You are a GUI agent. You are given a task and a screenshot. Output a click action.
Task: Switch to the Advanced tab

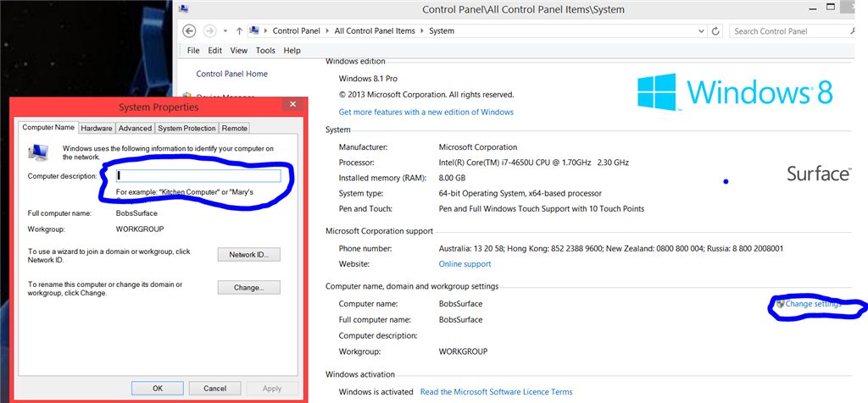pyautogui.click(x=135, y=128)
